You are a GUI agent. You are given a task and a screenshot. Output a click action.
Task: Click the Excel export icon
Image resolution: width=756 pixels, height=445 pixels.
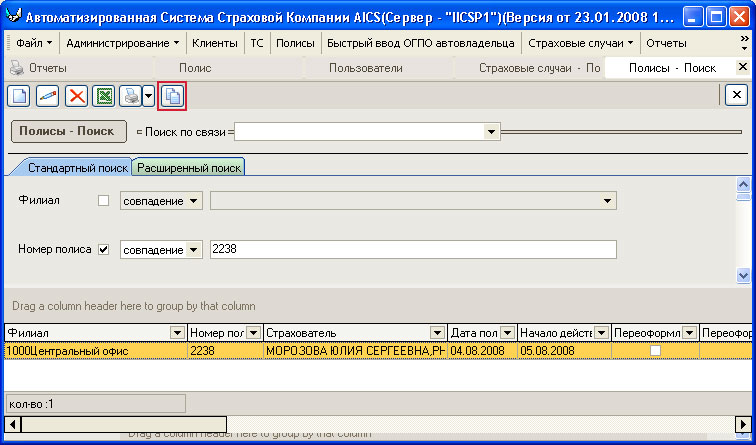103,96
